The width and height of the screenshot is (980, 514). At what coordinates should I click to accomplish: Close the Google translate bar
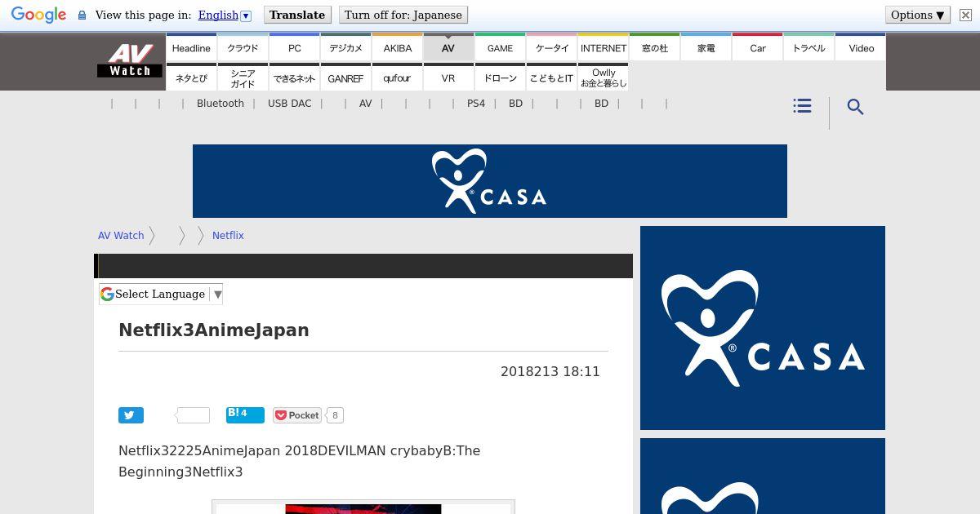pos(965,16)
